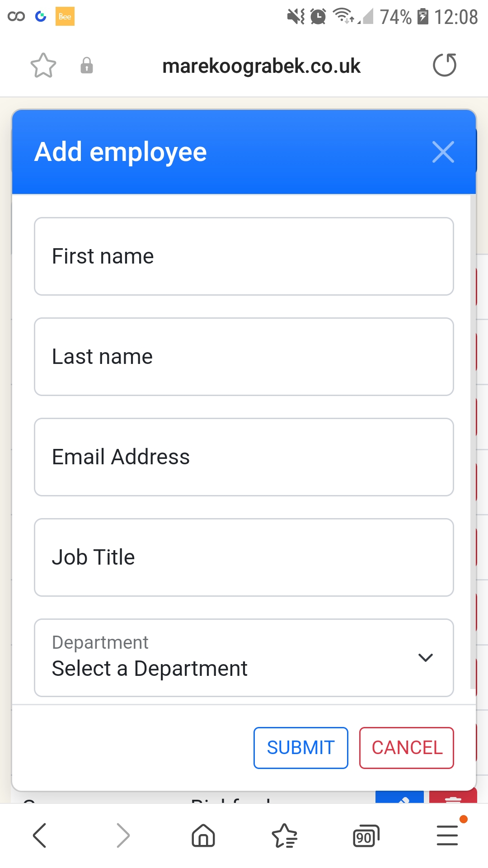Click the Last name field

(x=244, y=356)
